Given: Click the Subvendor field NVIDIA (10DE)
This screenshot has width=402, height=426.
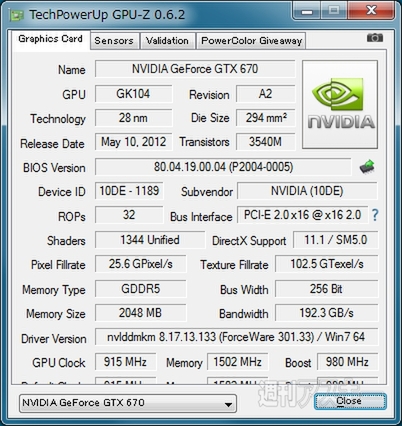Looking at the screenshot, I should pos(307,191).
